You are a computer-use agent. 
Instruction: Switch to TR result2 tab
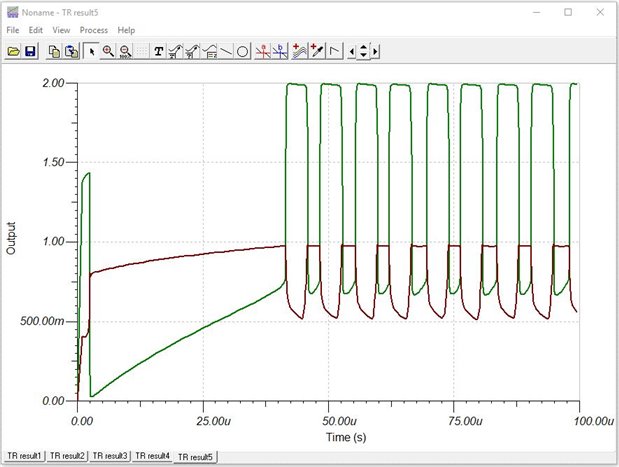(x=67, y=456)
